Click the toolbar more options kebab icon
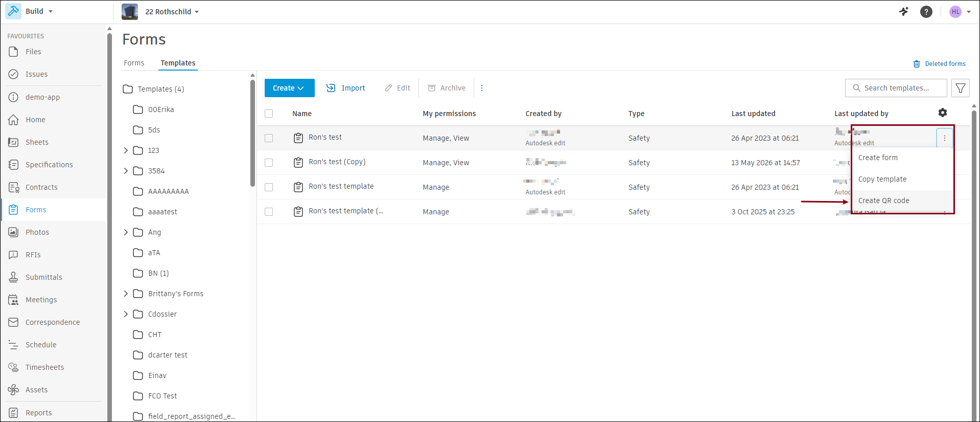 pos(482,88)
